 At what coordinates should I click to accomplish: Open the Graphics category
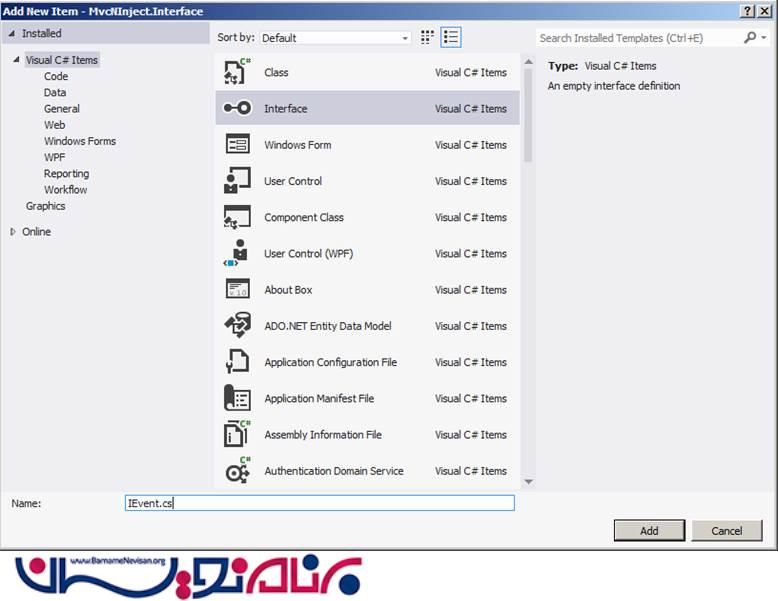click(x=45, y=206)
